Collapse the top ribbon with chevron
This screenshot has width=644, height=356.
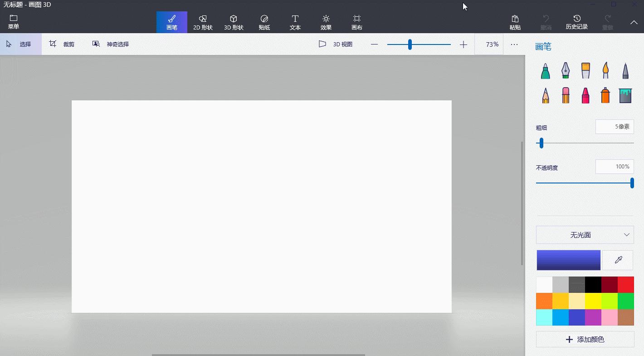pos(634,22)
